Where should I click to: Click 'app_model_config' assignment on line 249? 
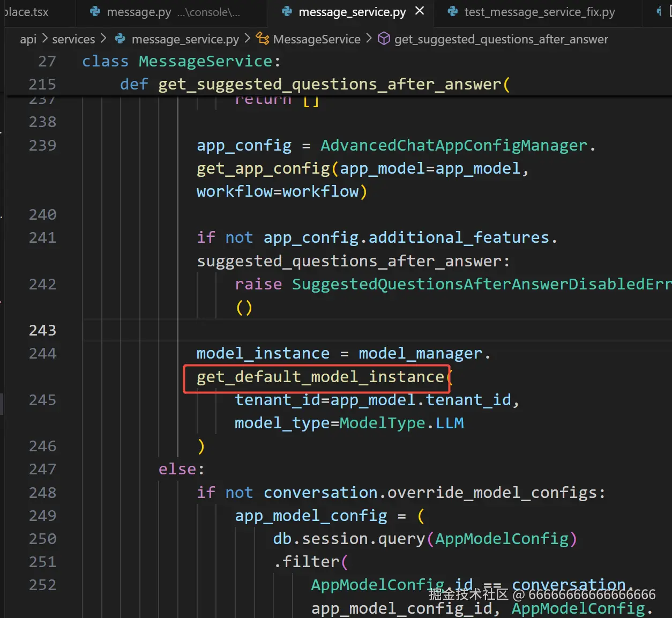pyautogui.click(x=311, y=516)
